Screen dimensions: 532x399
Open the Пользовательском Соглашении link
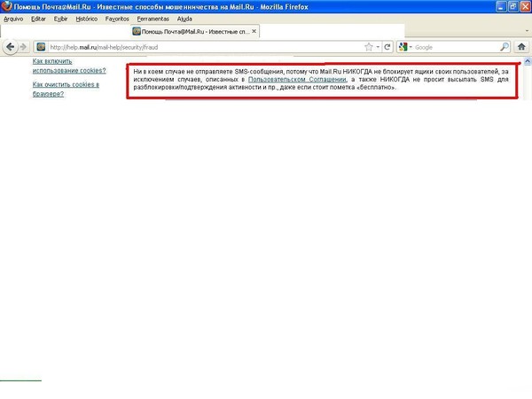pyautogui.click(x=297, y=80)
